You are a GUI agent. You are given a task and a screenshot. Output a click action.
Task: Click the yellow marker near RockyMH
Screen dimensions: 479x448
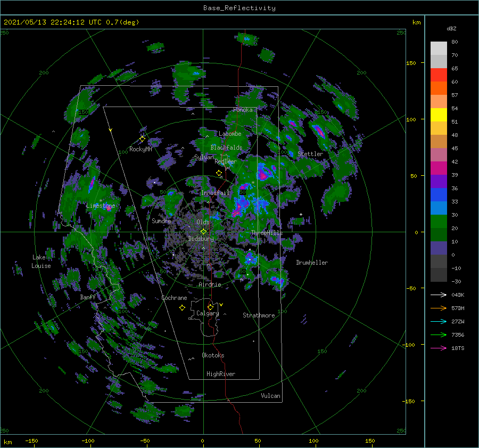click(x=142, y=139)
